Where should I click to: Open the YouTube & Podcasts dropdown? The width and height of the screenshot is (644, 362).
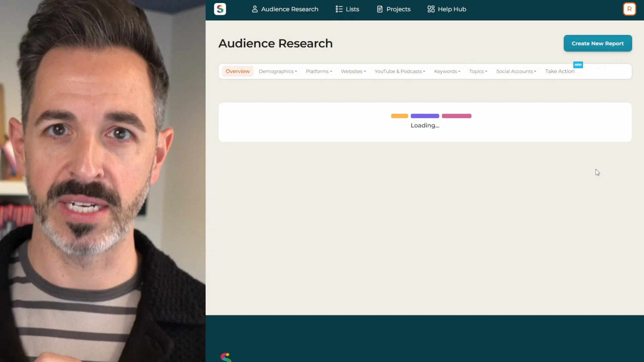click(399, 71)
